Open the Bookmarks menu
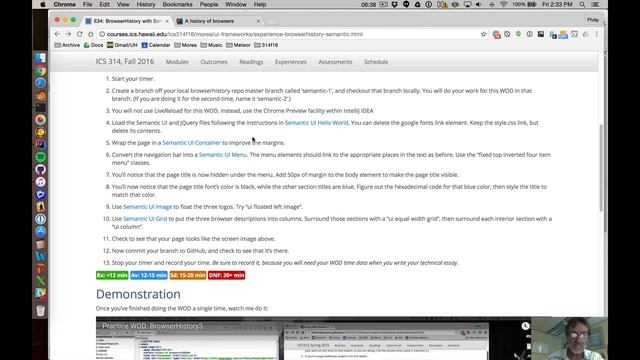640x360 pixels. click(x=177, y=4)
